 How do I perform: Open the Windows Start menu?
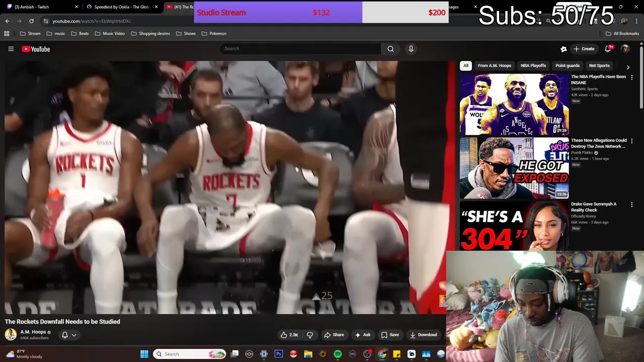coord(144,354)
